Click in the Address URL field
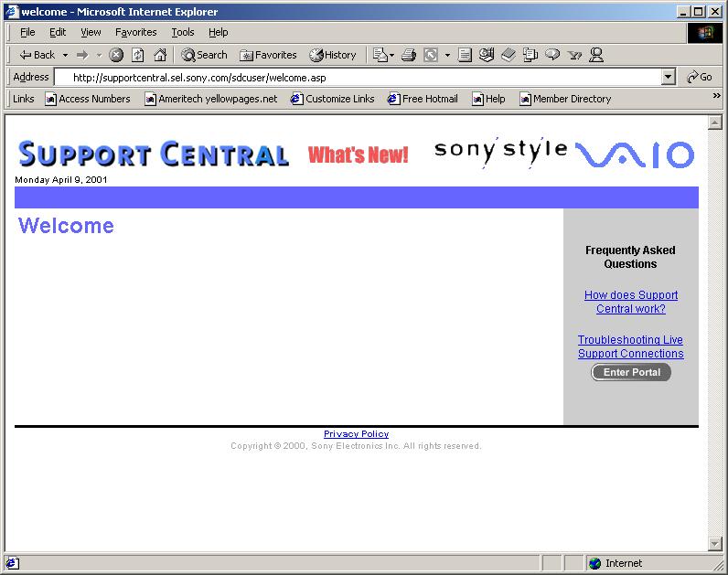The image size is (728, 575). click(x=358, y=78)
